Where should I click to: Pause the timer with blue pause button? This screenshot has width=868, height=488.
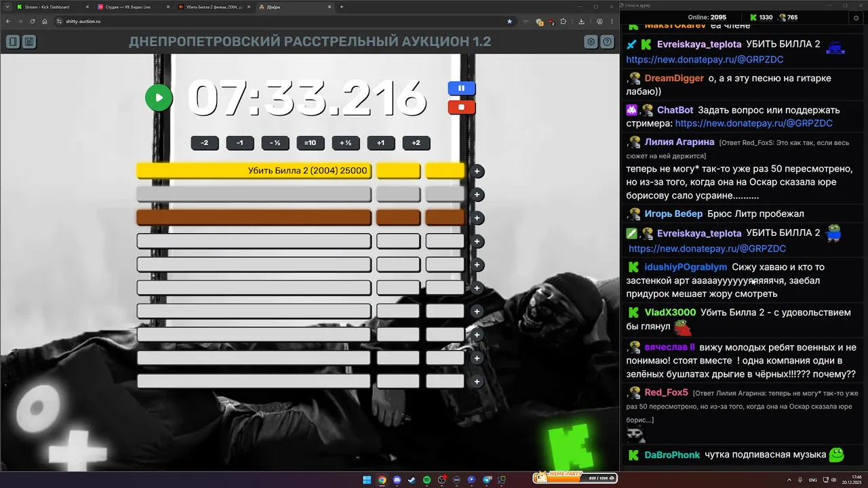461,88
